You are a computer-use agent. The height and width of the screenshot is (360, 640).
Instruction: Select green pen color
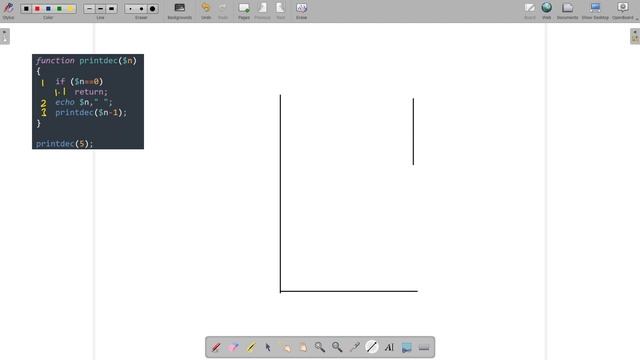click(59, 9)
